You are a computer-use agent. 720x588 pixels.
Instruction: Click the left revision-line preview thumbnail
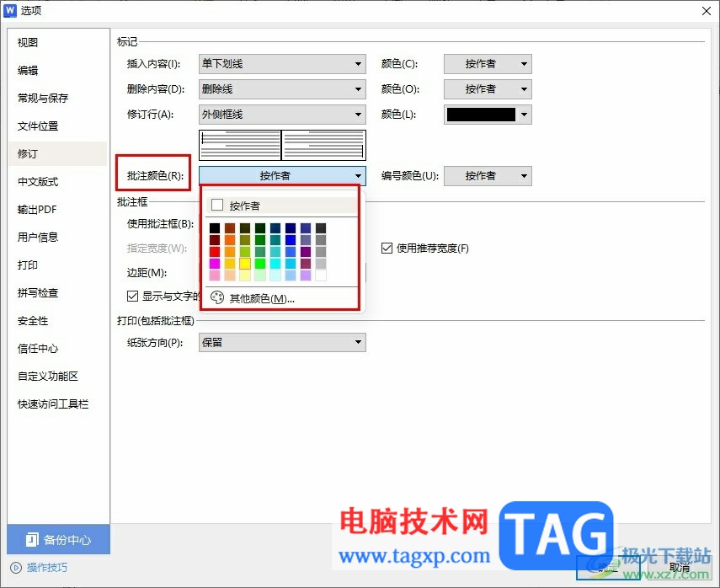point(240,145)
